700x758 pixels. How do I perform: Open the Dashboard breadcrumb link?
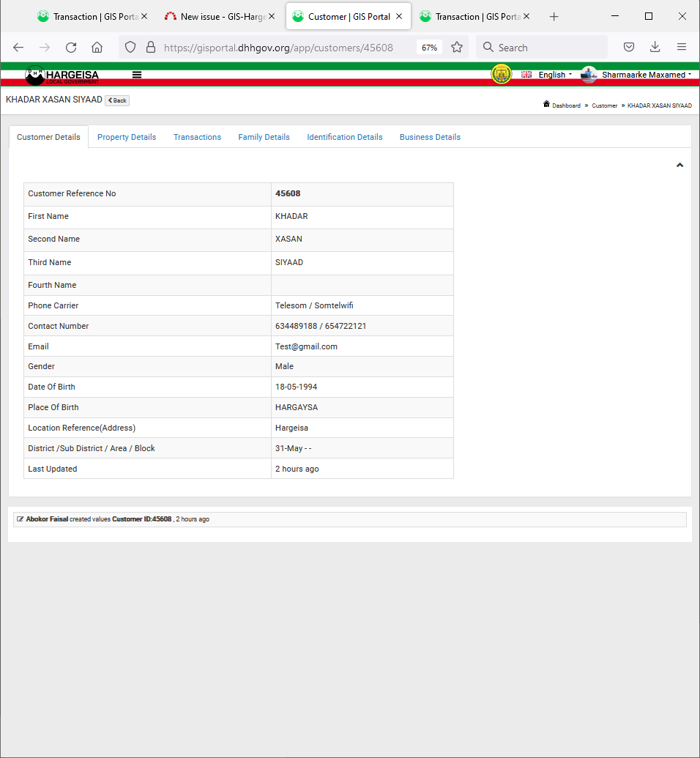click(x=566, y=105)
